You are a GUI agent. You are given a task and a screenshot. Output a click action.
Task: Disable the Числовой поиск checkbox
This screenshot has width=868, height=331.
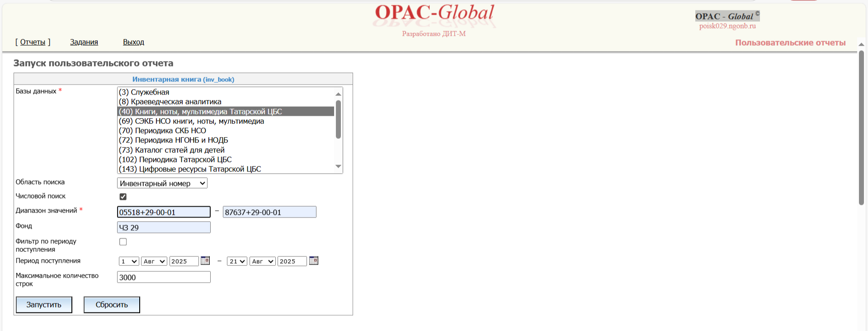(123, 197)
